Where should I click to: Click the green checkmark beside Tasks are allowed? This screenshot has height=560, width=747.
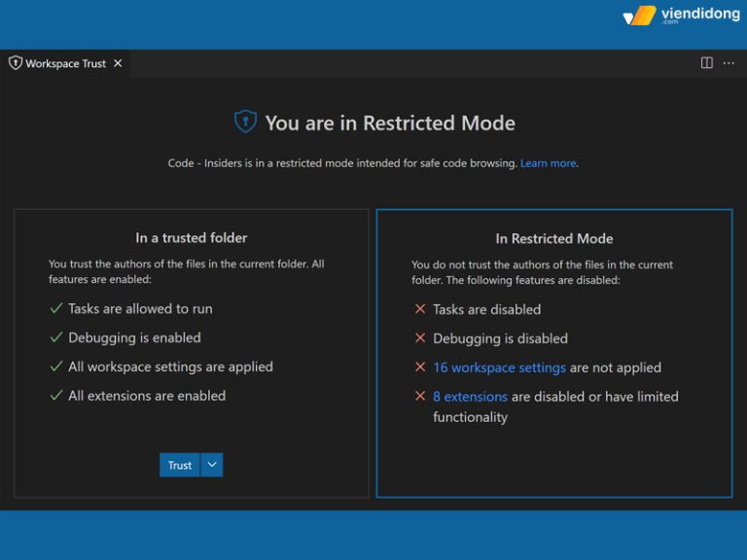55,309
